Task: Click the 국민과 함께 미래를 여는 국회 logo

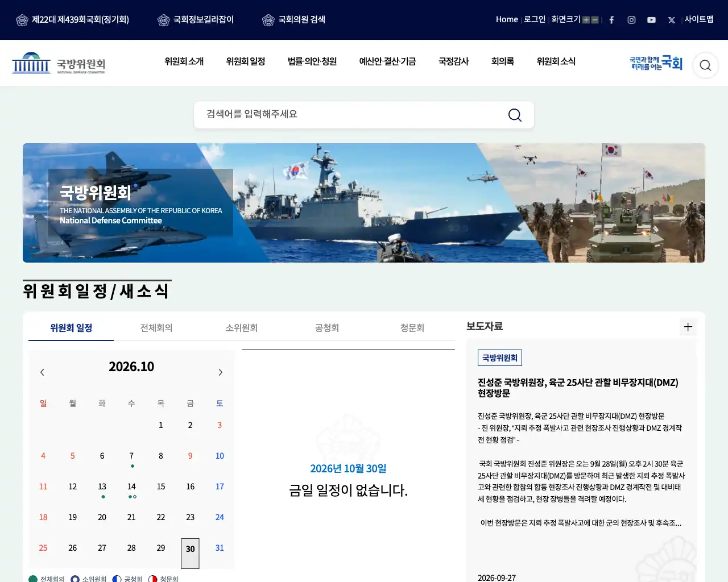Action: tap(656, 63)
